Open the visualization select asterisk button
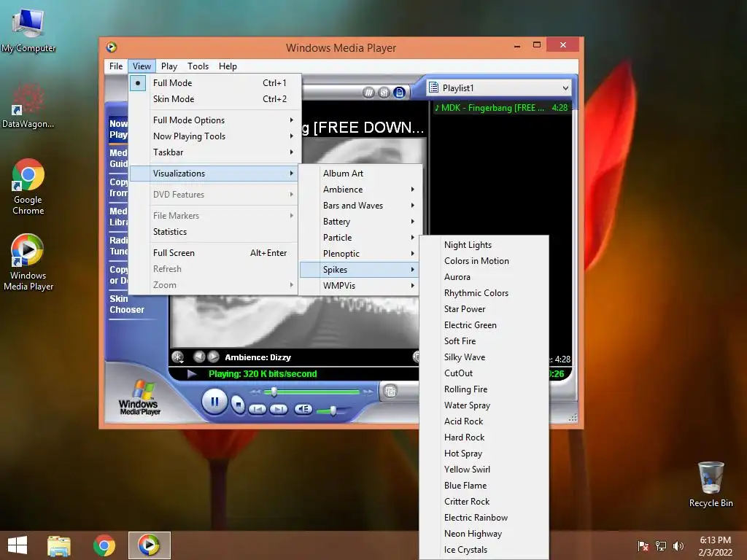This screenshot has width=747, height=560. coord(178,357)
